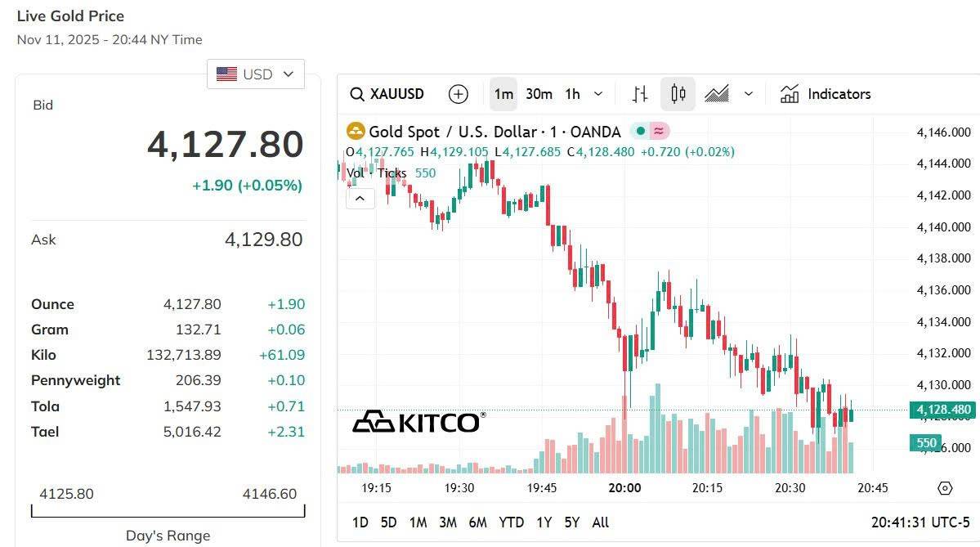The height and width of the screenshot is (547, 980).
Task: Select the YTD range tab
Action: (511, 522)
